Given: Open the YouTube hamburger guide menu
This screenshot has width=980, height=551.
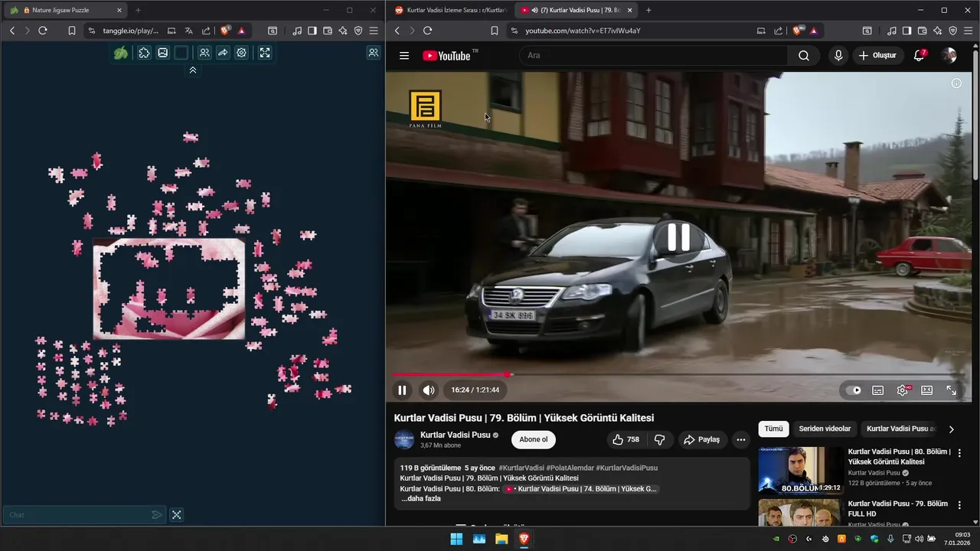Looking at the screenshot, I should pyautogui.click(x=404, y=56).
